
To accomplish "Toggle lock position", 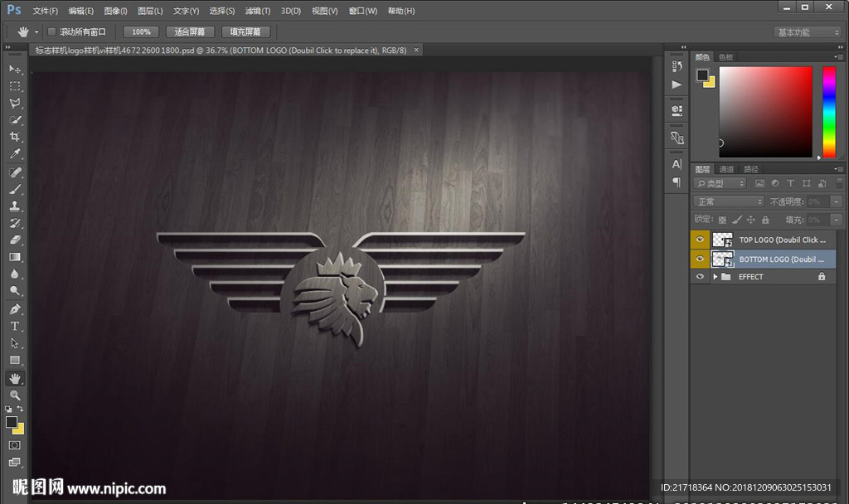I will (750, 220).
